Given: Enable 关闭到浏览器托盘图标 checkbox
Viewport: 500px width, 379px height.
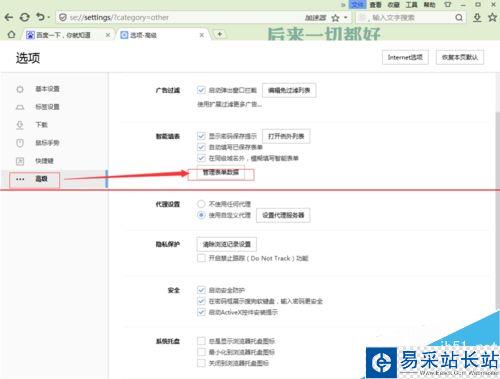Looking at the screenshot, I should click(x=201, y=363).
